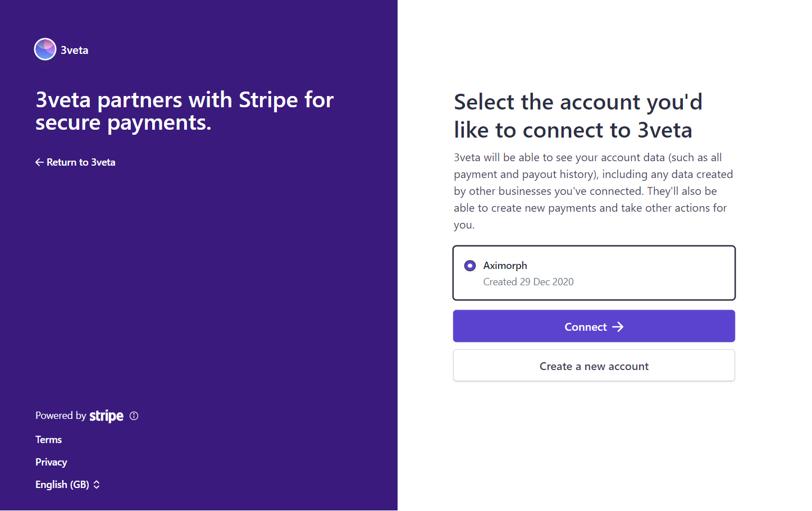Viewport: 812px width, 511px height.
Task: Click the info icon next to Powered by stripe
Action: coord(134,416)
